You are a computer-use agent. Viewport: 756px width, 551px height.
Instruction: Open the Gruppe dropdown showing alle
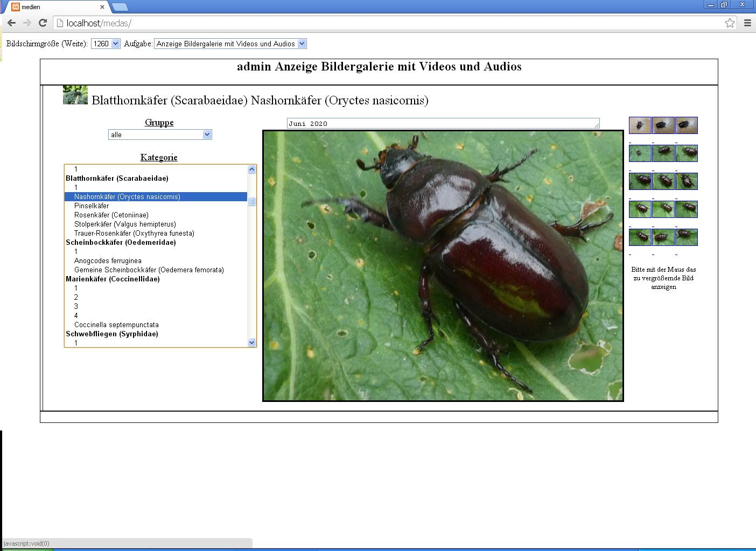click(160, 135)
